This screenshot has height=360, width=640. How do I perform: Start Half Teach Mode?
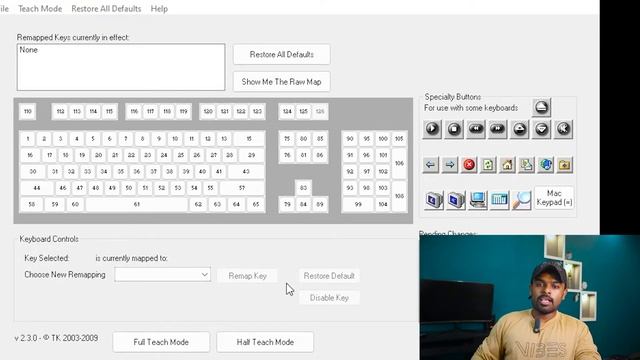(x=265, y=342)
